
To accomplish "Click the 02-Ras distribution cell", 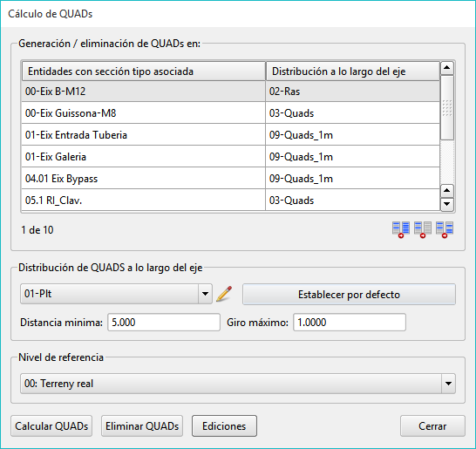I will coord(353,92).
